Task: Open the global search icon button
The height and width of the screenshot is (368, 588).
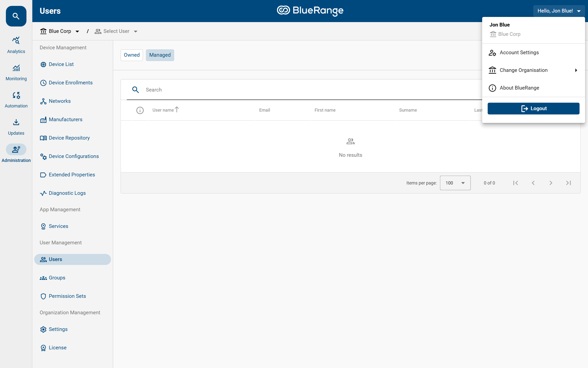Action: 16,16
